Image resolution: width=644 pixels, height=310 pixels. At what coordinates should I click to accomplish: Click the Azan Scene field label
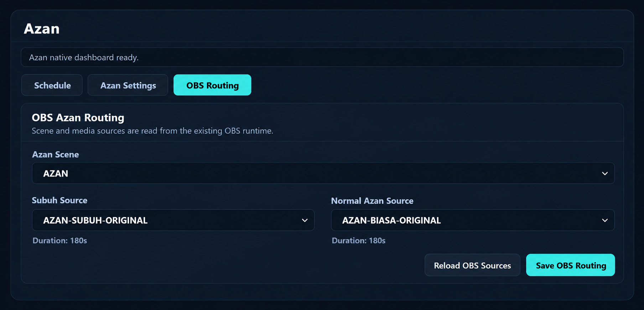point(56,154)
